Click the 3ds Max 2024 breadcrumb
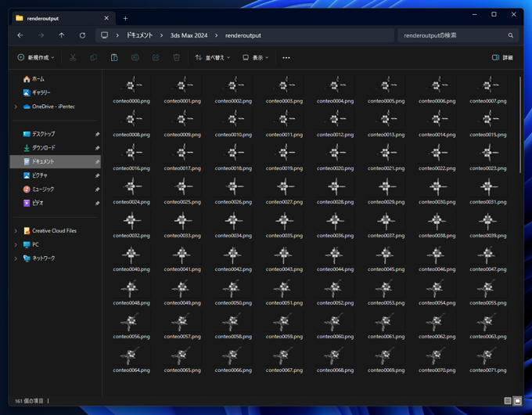The height and width of the screenshot is (415, 532). point(189,35)
